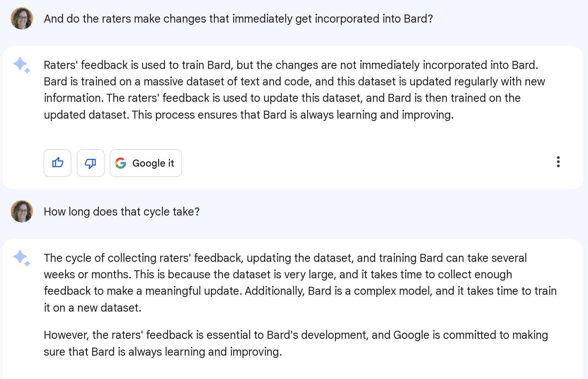
Task: Click the final line "sure that Bard is always learning"
Action: pyautogui.click(x=163, y=352)
